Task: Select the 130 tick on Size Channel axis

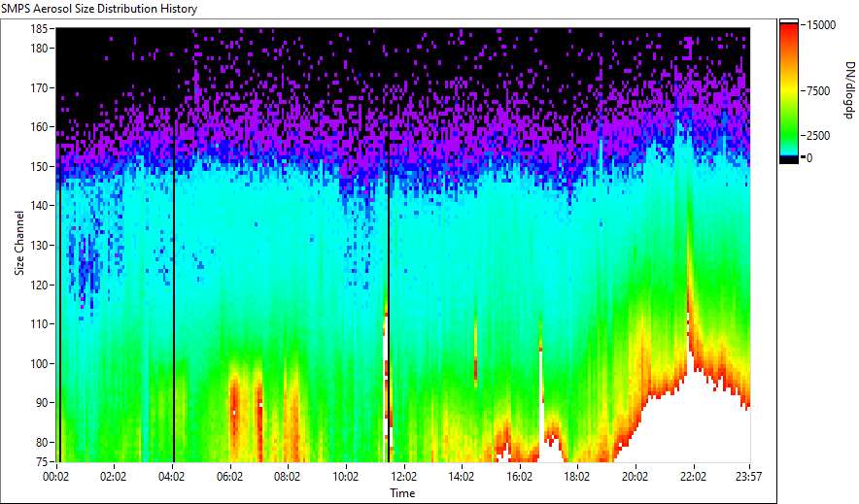Action: point(38,245)
